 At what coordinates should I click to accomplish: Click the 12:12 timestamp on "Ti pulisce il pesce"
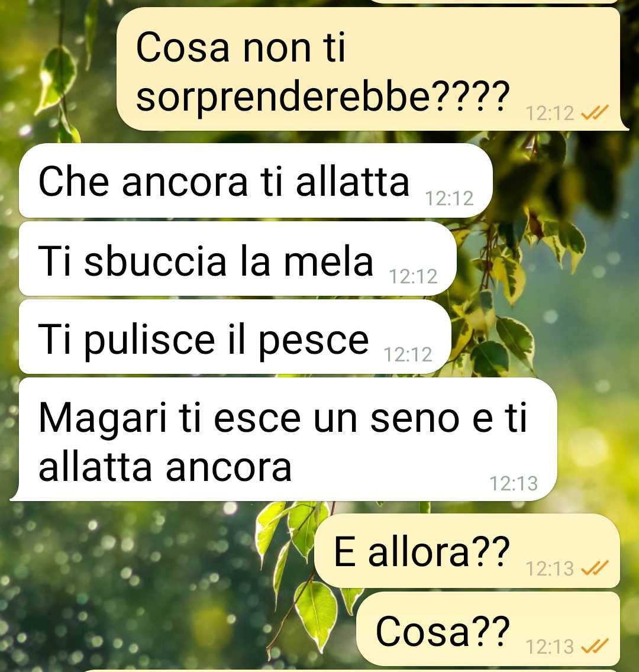coord(408,354)
